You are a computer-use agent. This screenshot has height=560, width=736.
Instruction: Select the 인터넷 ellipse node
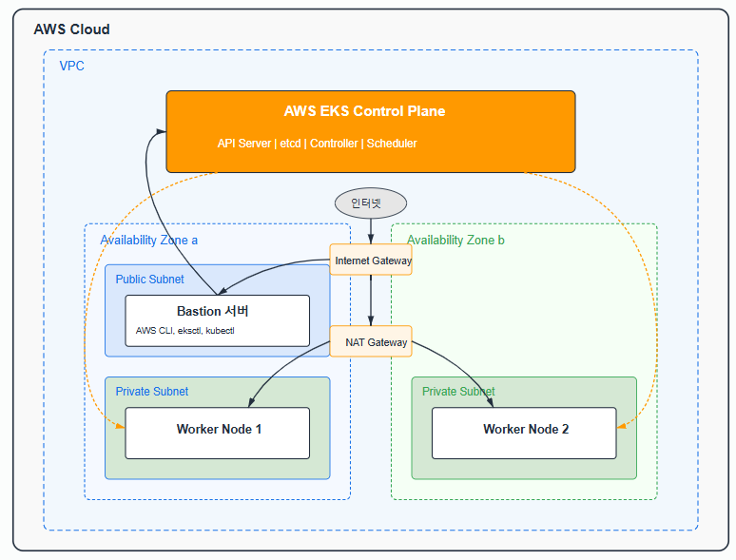point(370,203)
